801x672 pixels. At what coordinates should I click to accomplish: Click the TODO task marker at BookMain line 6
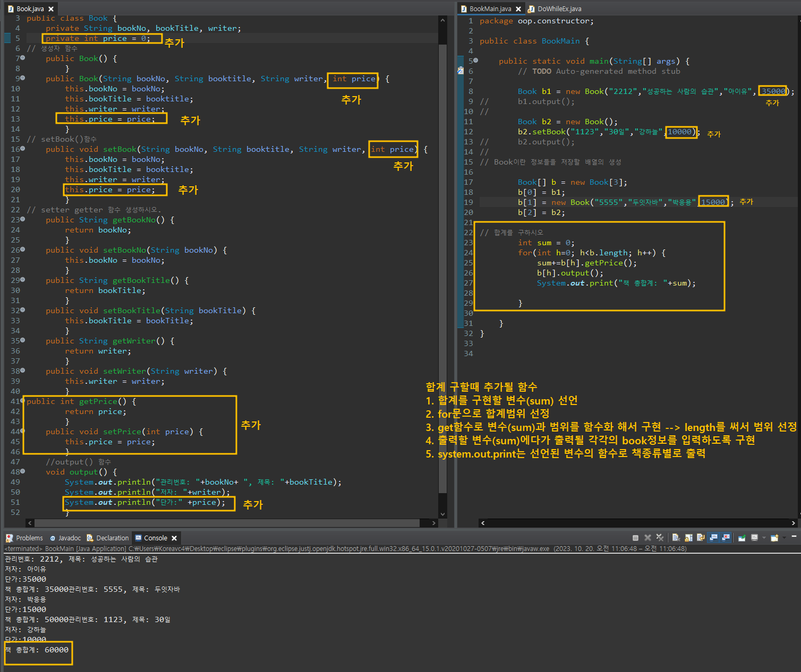tap(461, 71)
